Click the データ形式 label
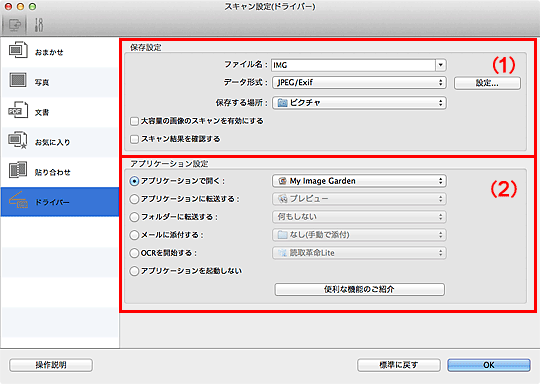Screen dimensions: 540x384 click(x=246, y=82)
